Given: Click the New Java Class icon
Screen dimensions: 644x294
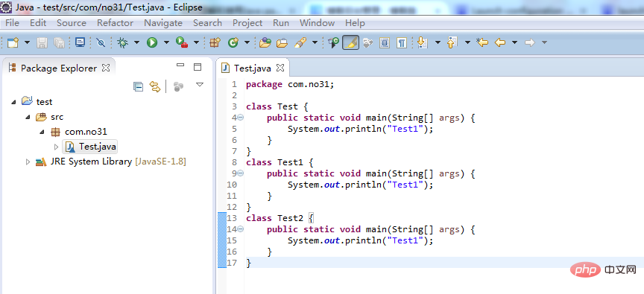Looking at the screenshot, I should tap(233, 42).
